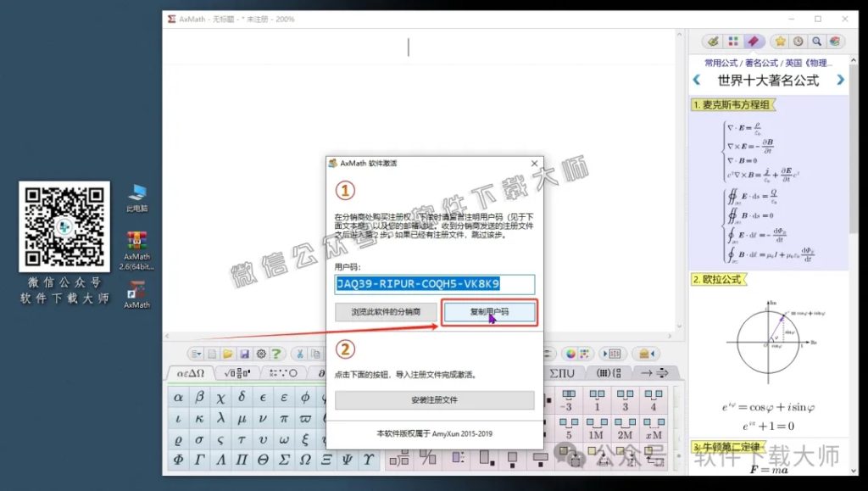
Task: Click the left chevron for previous formulas
Action: [x=698, y=80]
